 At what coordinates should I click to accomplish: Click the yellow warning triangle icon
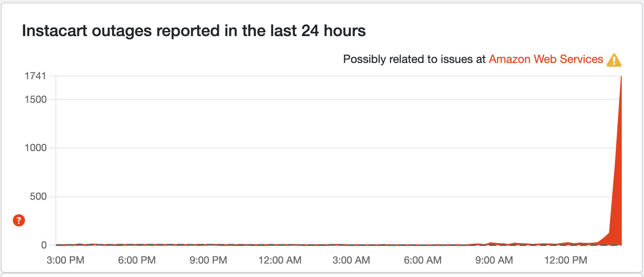pos(614,60)
